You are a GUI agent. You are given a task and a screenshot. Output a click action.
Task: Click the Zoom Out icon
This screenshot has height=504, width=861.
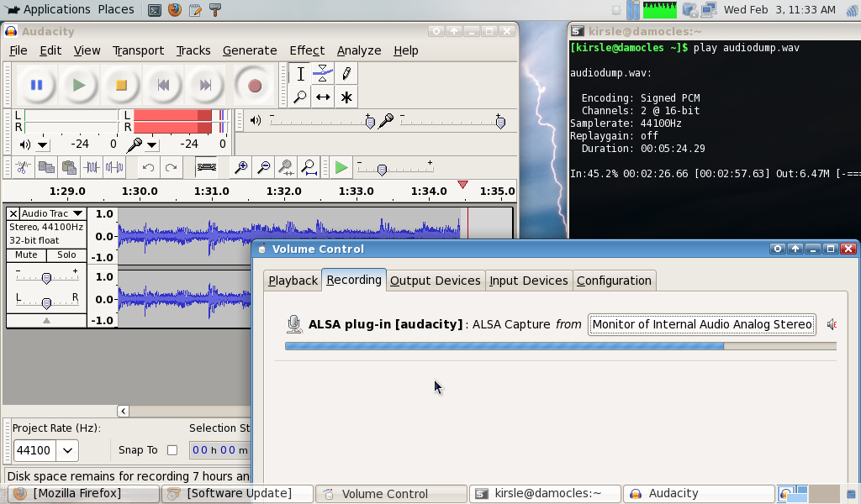coord(263,167)
